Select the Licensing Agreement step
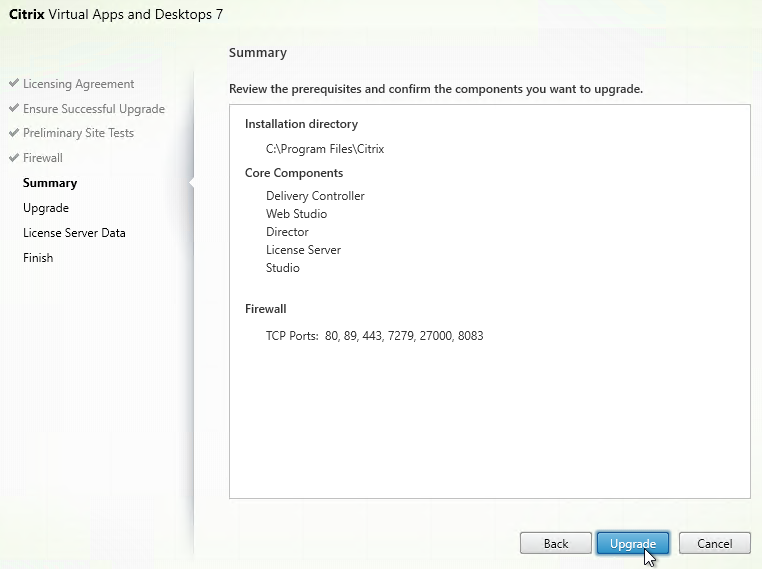Viewport: 762px width, 569px height. point(78,84)
